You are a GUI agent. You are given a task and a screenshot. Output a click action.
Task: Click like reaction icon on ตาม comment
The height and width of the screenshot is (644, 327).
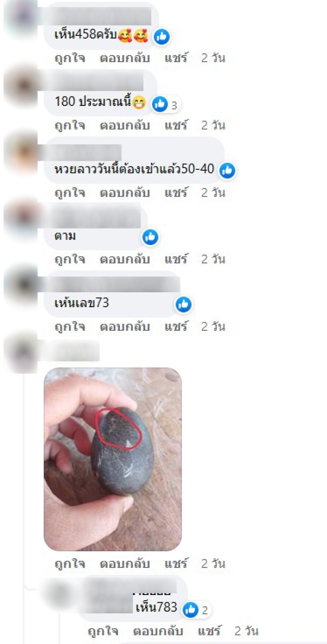(150, 237)
